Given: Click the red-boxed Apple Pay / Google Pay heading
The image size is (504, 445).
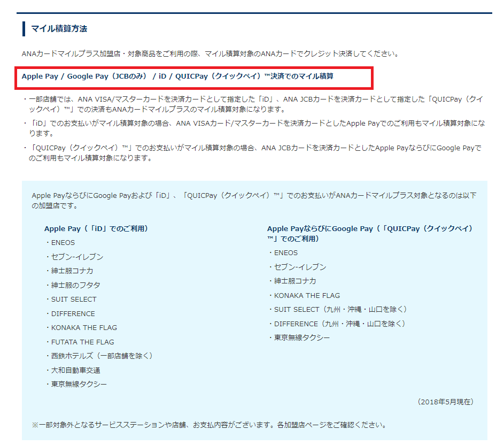Looking at the screenshot, I should 177,76.
